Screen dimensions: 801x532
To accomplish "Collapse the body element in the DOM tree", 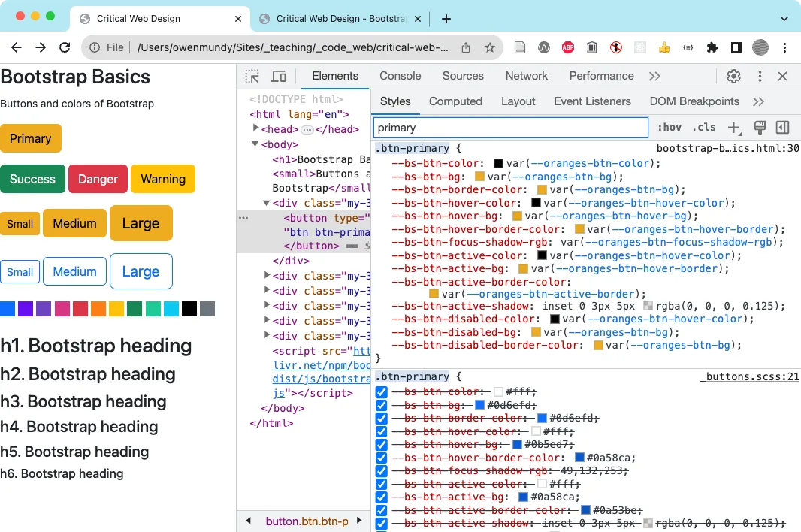I will coord(255,144).
